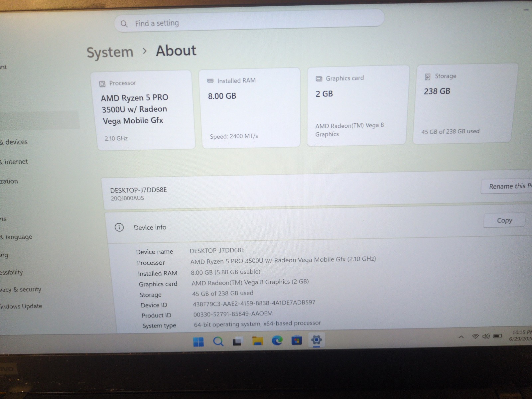The height and width of the screenshot is (399, 532).
Task: Open Task View on the taskbar
Action: point(237,341)
